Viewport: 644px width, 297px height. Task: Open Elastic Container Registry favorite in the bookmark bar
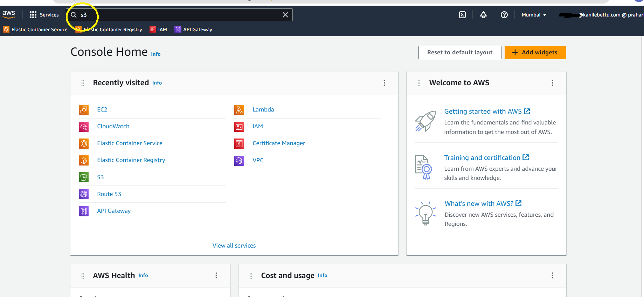coord(109,29)
